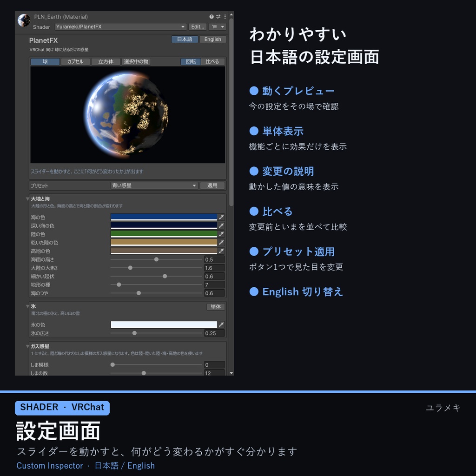Click the Edit... shader button
Screen dimensions: 476x476
pos(198,26)
